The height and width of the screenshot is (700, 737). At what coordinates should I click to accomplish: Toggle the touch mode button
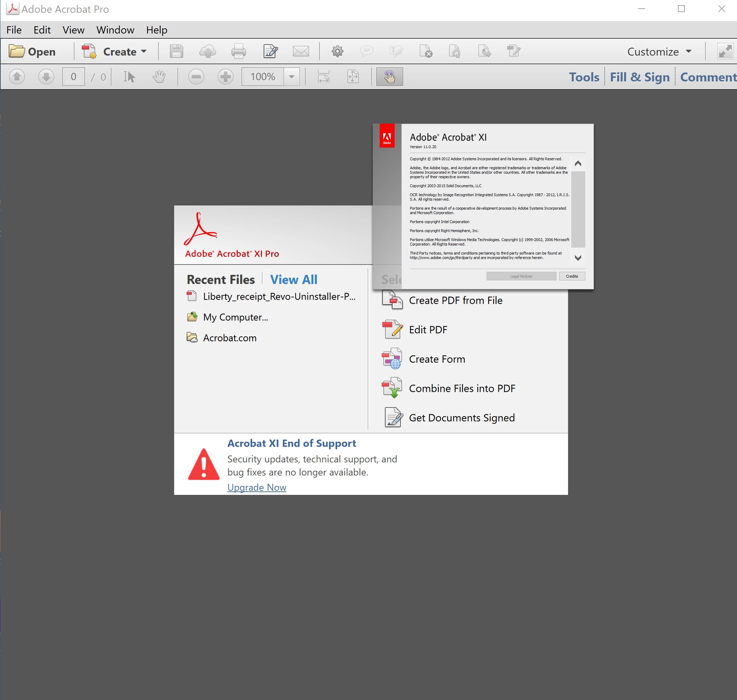point(389,77)
